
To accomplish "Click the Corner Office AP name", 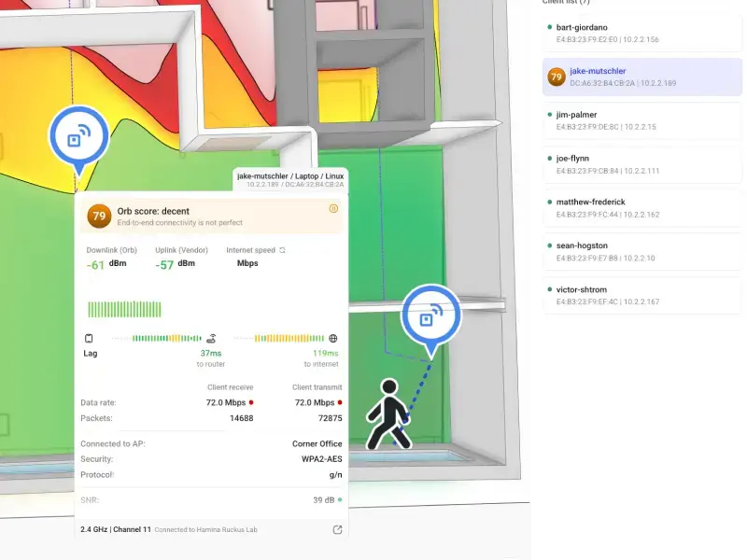I will pyautogui.click(x=317, y=444).
